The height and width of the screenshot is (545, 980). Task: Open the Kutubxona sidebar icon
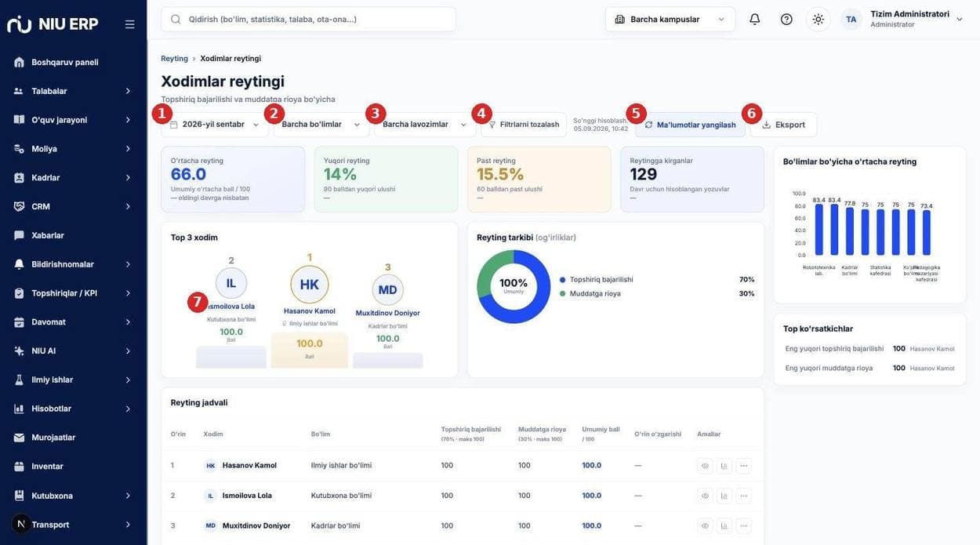(x=19, y=496)
